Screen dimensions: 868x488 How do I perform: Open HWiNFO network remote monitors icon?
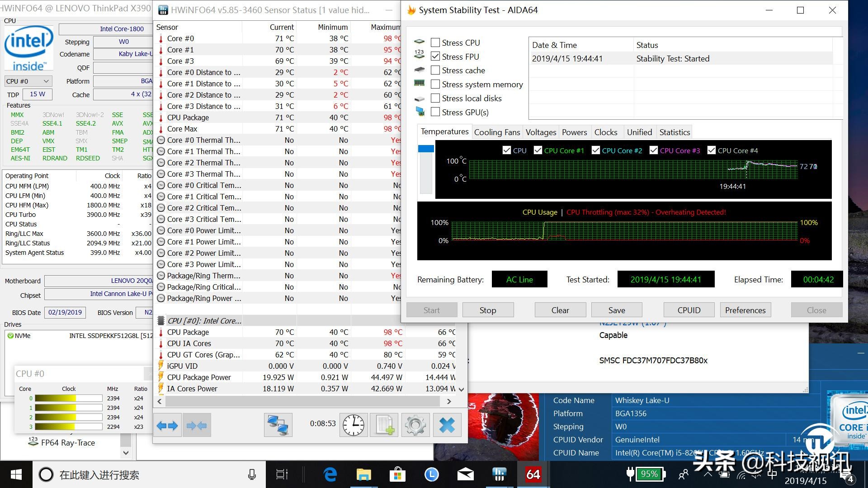click(278, 425)
